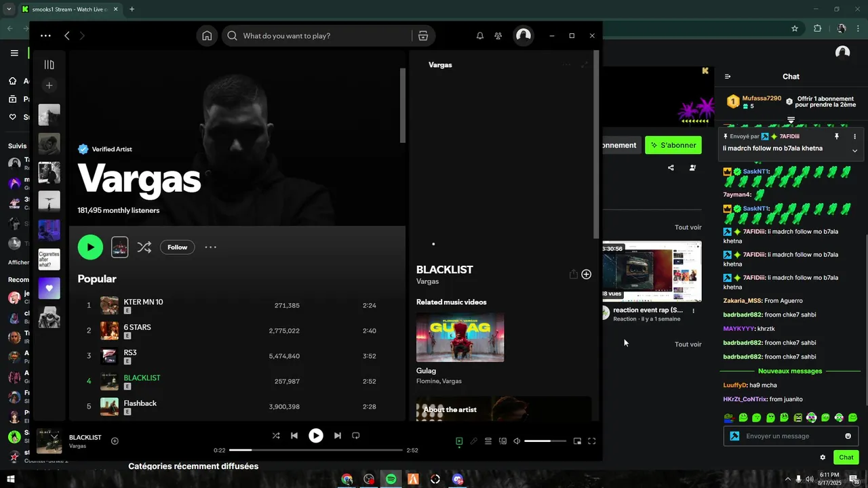Open Cigarettes after what playlist thumbnail

tap(49, 259)
